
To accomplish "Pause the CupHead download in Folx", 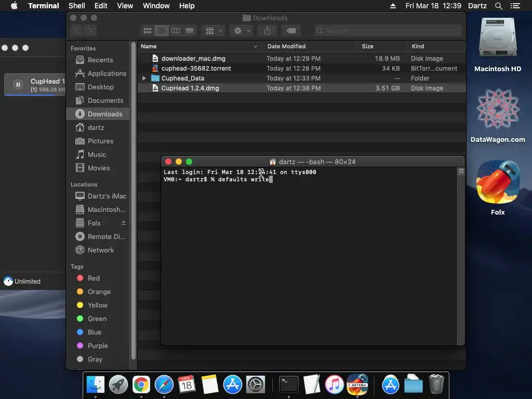I will click(18, 85).
